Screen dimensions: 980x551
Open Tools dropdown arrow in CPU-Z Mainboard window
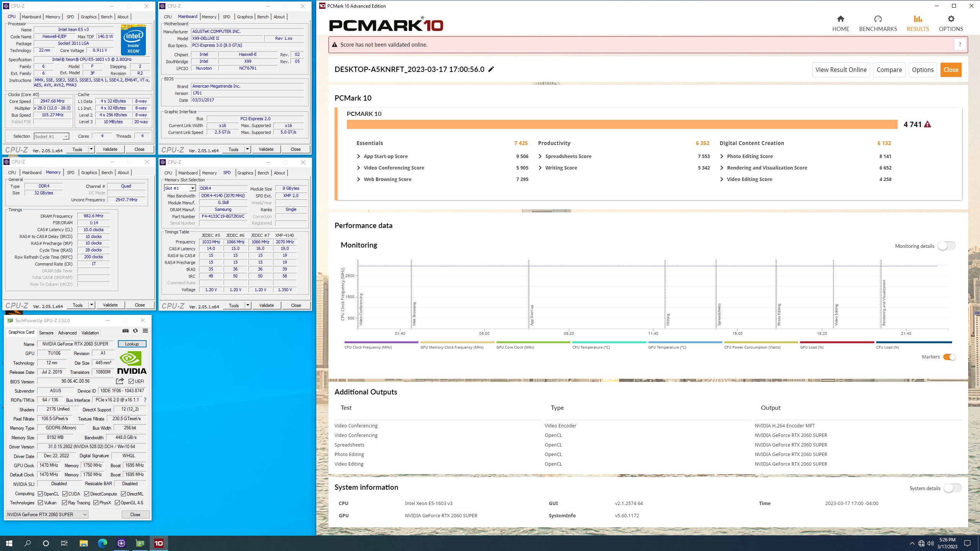247,149
